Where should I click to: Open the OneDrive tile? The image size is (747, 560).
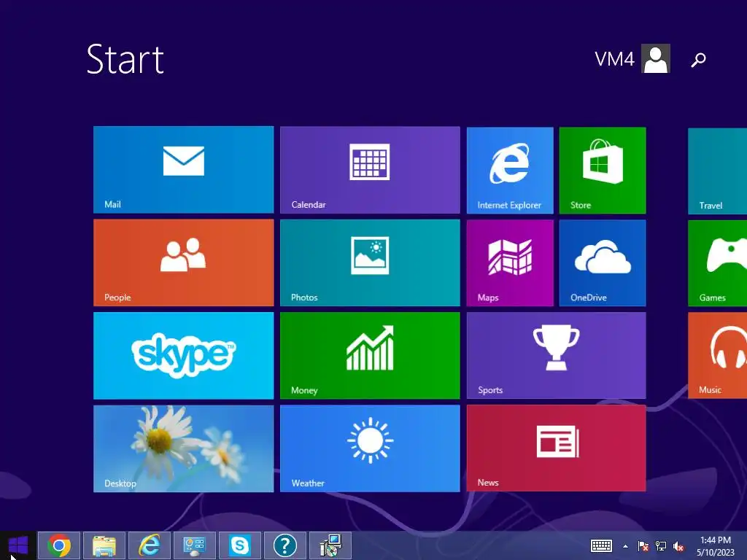point(602,262)
